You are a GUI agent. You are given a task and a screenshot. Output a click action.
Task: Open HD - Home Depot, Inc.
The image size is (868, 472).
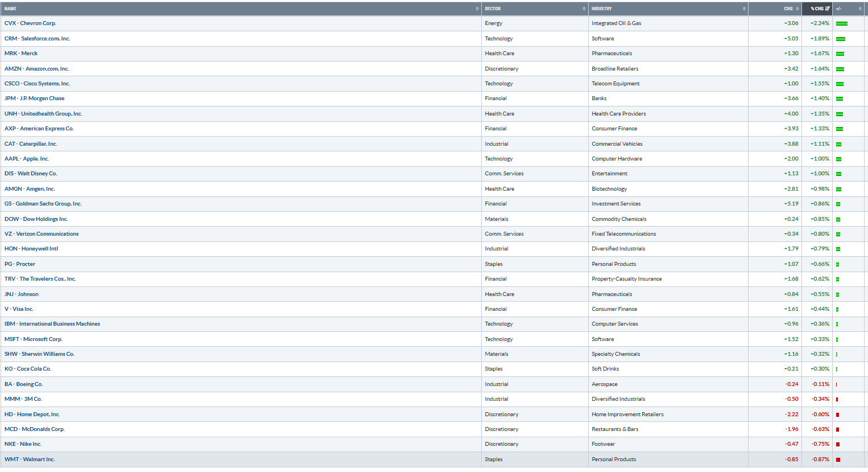[x=32, y=414]
